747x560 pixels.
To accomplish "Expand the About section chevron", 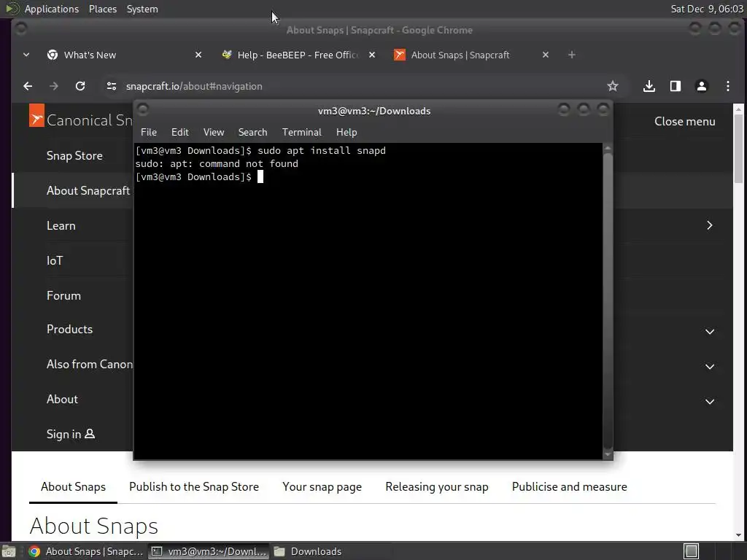I will (709, 402).
